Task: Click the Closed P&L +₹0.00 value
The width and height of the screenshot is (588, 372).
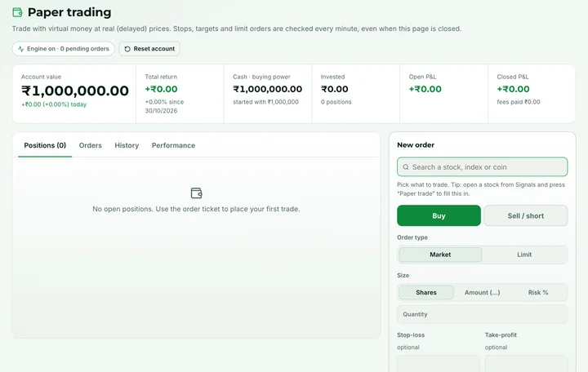Action: click(x=514, y=89)
